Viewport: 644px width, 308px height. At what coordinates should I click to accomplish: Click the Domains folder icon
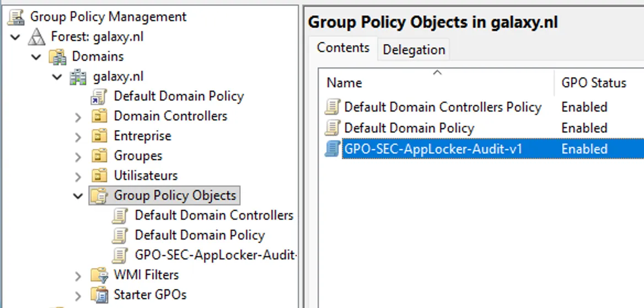(x=57, y=57)
